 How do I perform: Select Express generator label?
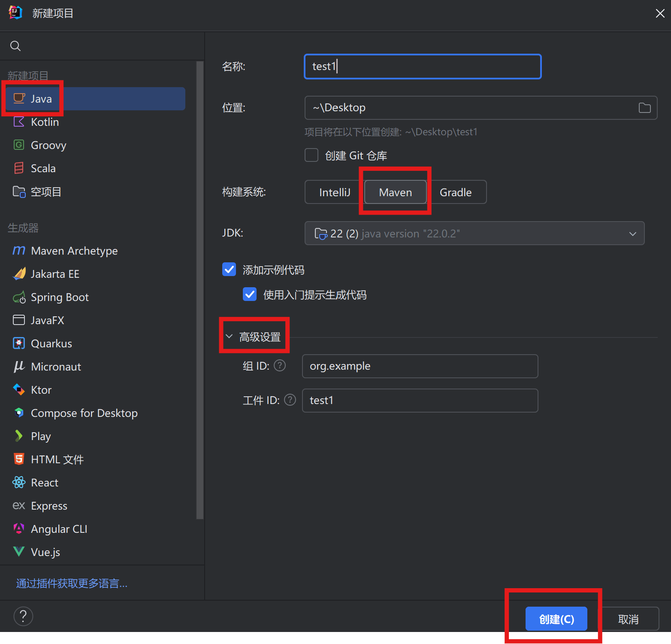(49, 506)
